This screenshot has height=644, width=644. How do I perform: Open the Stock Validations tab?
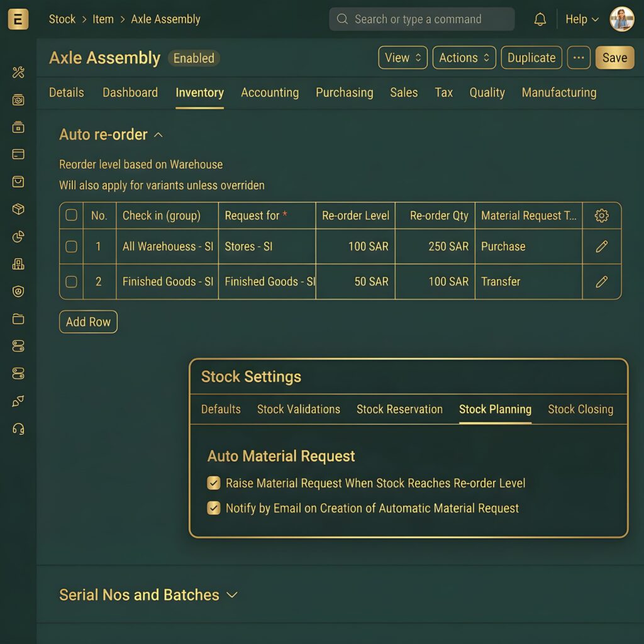298,409
